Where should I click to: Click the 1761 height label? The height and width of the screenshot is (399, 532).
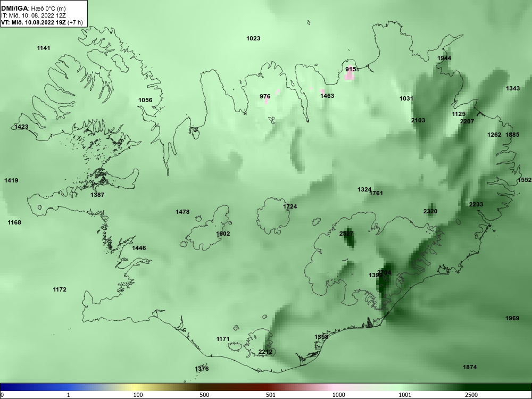376,194
